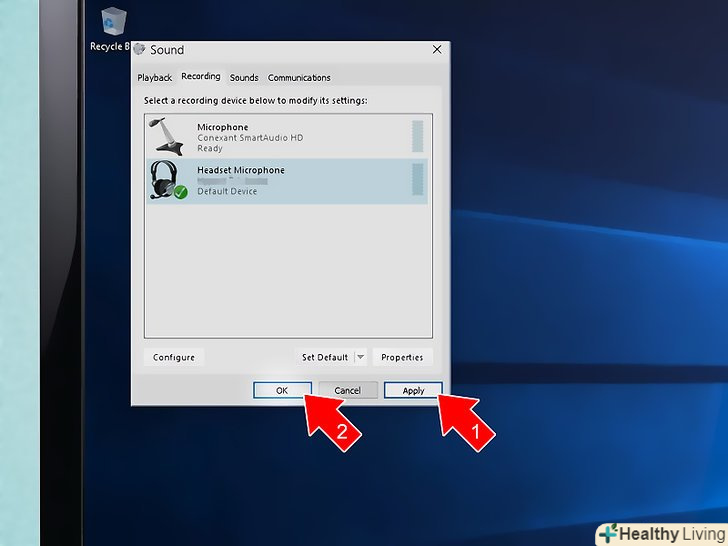Switch to the Playback tab
The width and height of the screenshot is (728, 546).
point(155,78)
